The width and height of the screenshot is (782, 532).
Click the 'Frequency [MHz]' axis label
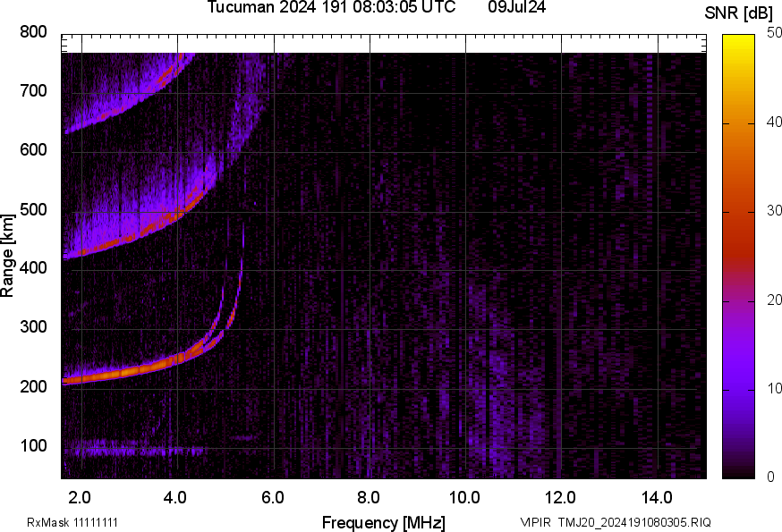coord(384,522)
